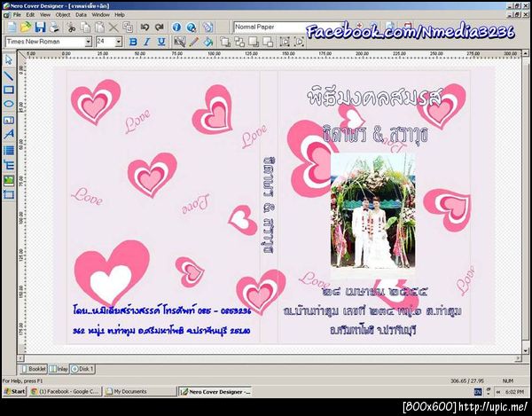Click the coordinates readout 306.65 / 27.95

pyautogui.click(x=467, y=381)
